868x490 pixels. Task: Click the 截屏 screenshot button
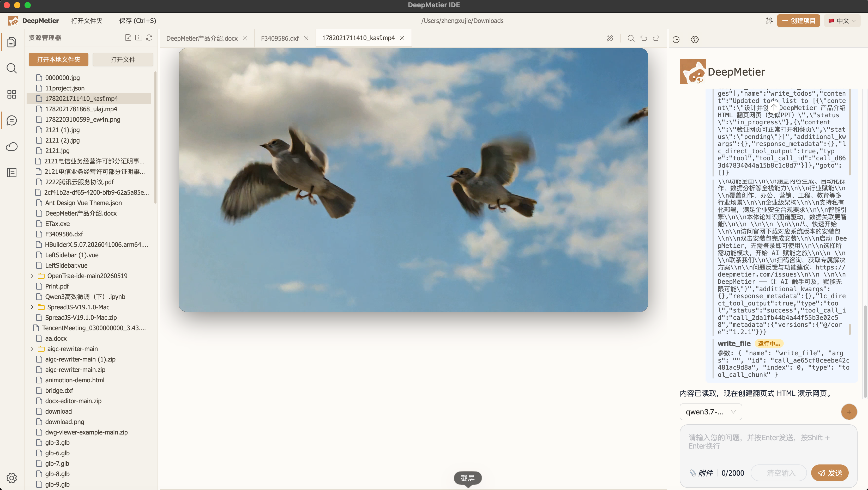tap(468, 478)
